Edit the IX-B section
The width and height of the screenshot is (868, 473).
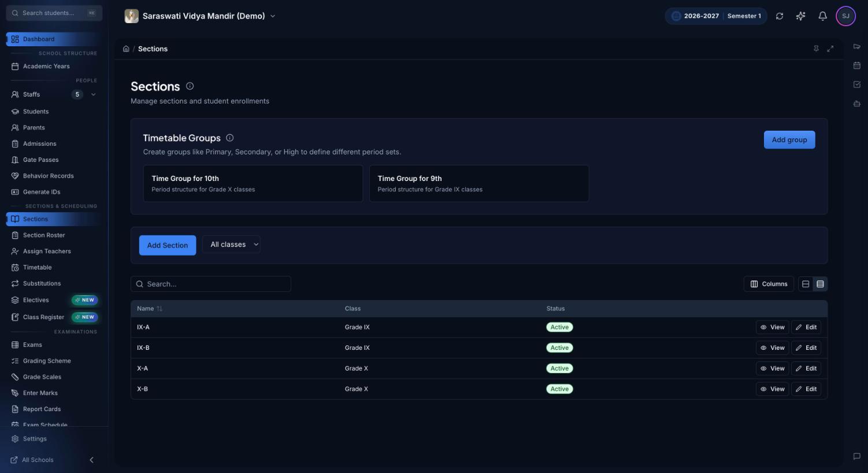[806, 348]
